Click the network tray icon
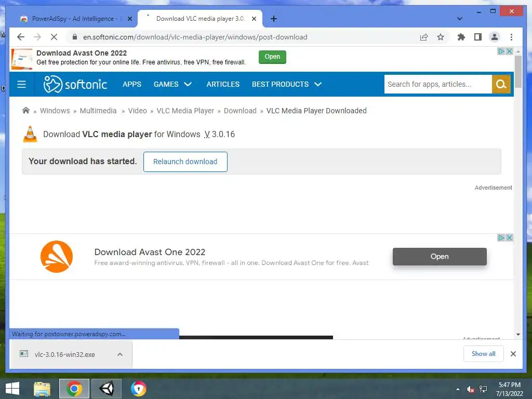This screenshot has width=532, height=399. pyautogui.click(x=483, y=389)
